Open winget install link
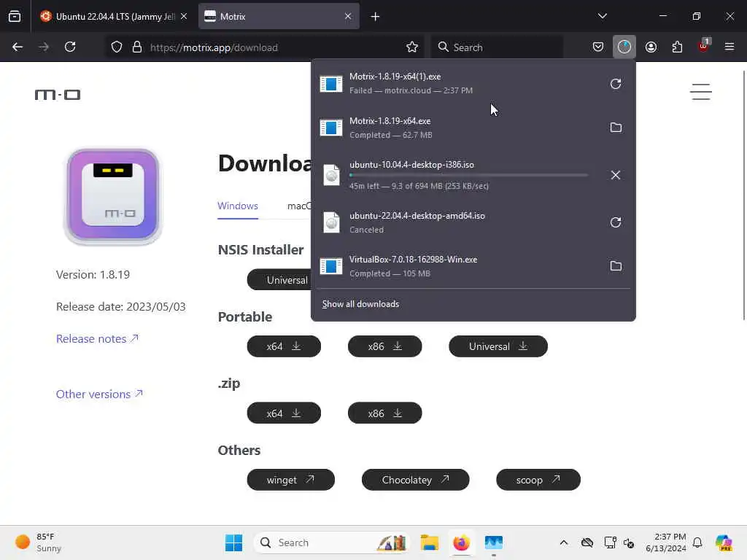Screen dimensions: 747x560 291,480
